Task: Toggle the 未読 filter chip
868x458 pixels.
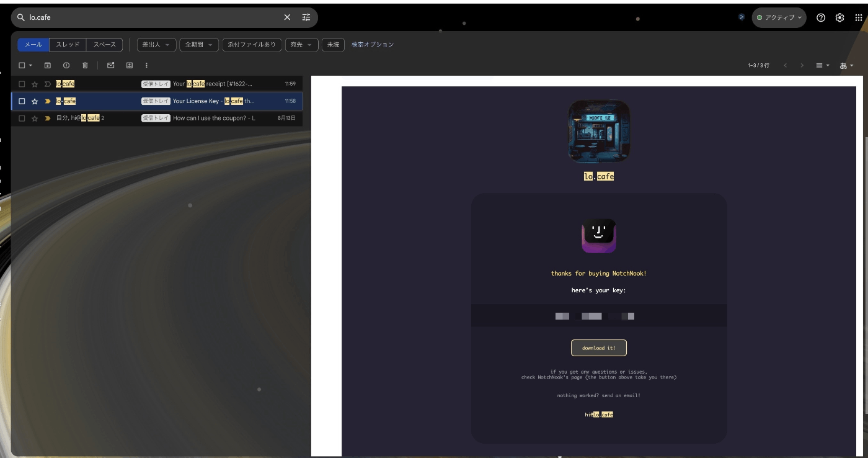Action: 333,45
